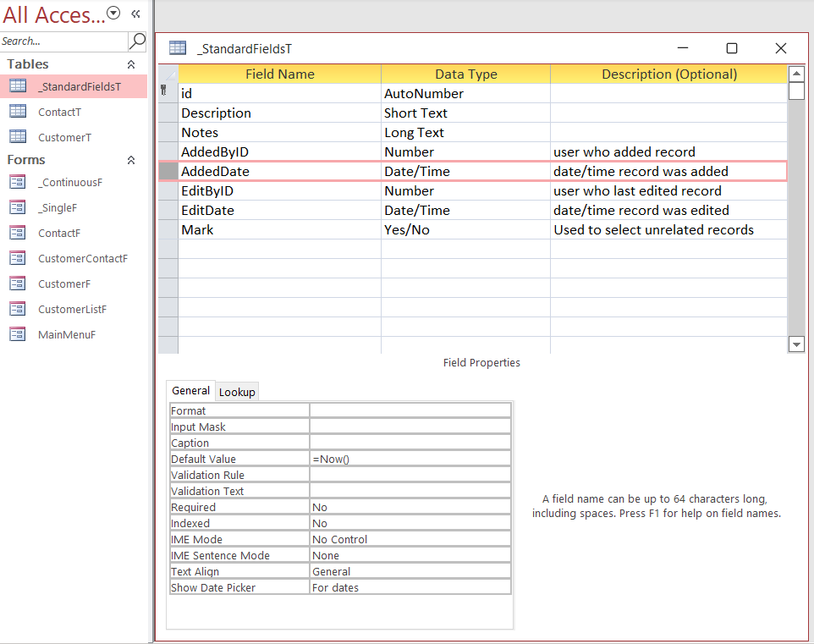Click the ContactF form icon
Viewport: 814px width, 644px height.
[17, 233]
